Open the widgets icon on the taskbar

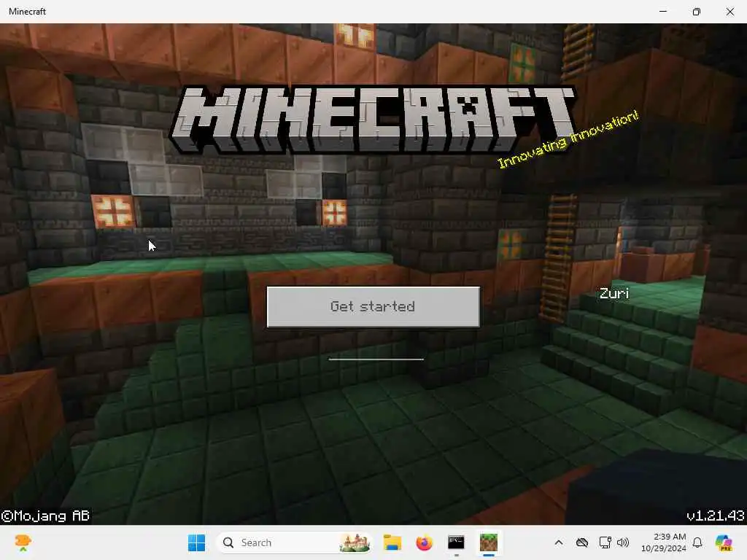pyautogui.click(x=23, y=542)
